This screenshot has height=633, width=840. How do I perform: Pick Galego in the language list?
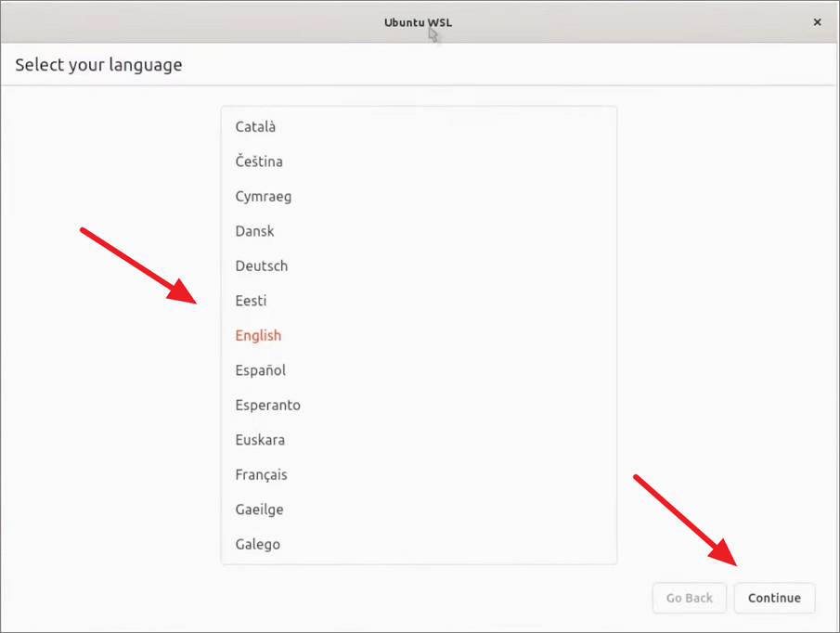(419, 545)
